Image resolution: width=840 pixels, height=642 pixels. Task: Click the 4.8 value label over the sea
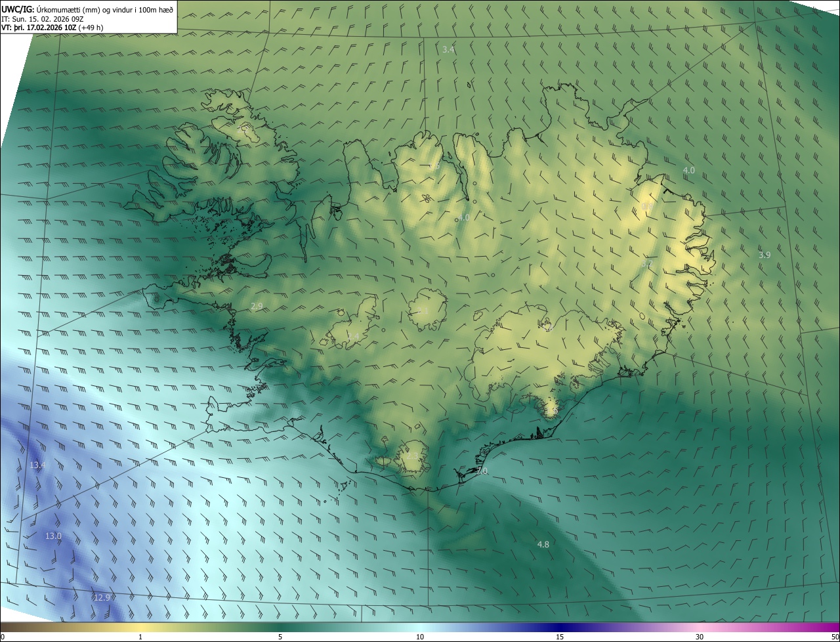pyautogui.click(x=543, y=545)
